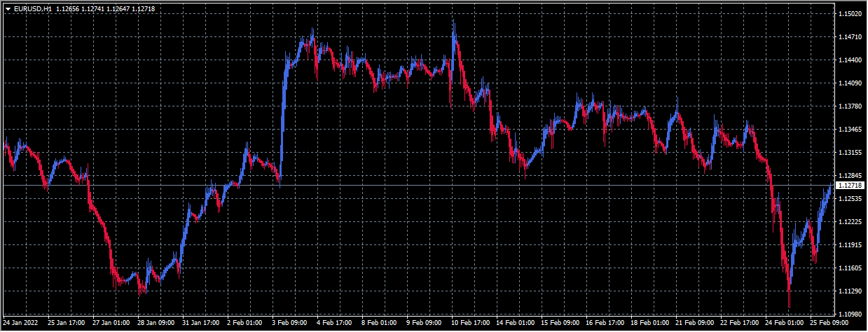Viewport: 868px width, 332px height.
Task: Click the 21 Feb 09:00 date label
Action: pyautogui.click(x=694, y=324)
